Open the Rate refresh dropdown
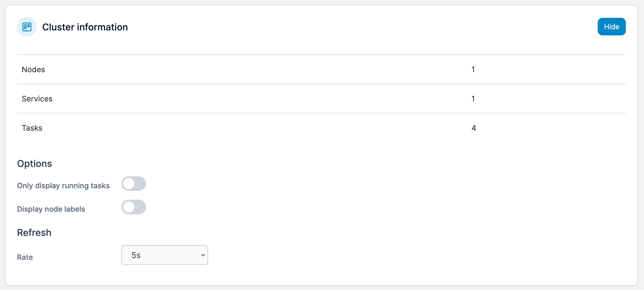This screenshot has height=290, width=644. click(165, 255)
